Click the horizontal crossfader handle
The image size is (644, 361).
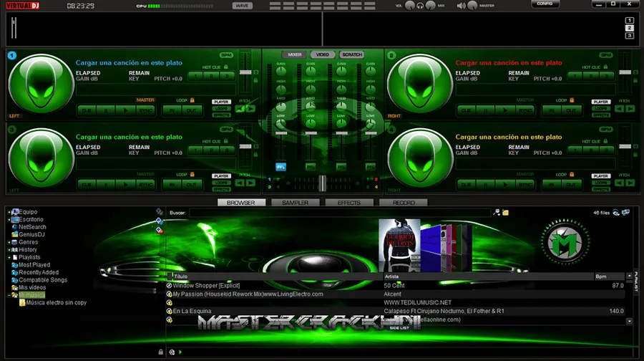(323, 183)
